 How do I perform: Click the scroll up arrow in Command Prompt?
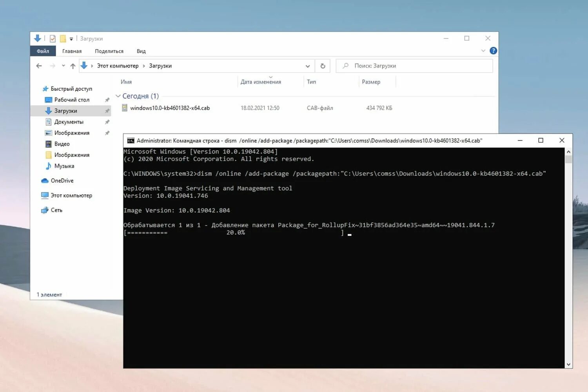click(x=568, y=151)
